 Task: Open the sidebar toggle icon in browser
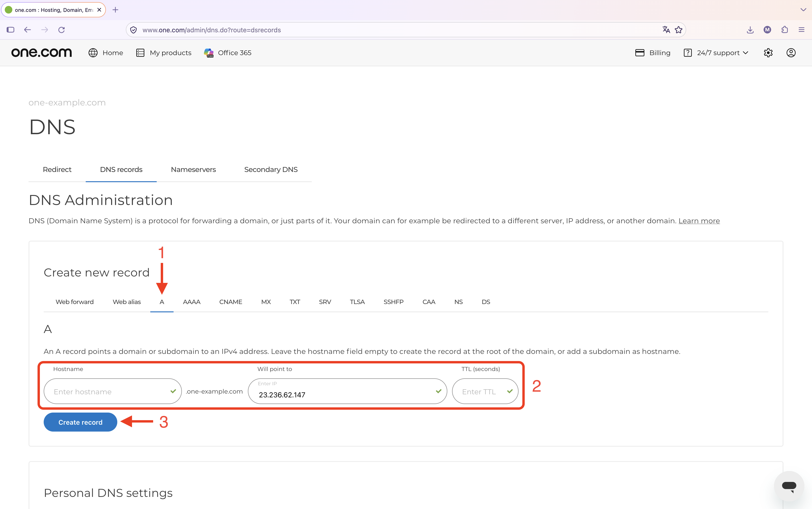pyautogui.click(x=10, y=30)
